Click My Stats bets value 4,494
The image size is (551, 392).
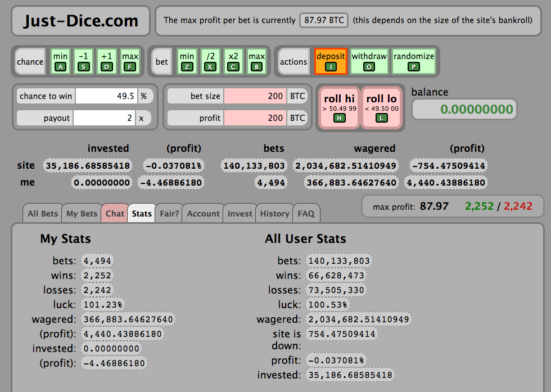point(97,261)
